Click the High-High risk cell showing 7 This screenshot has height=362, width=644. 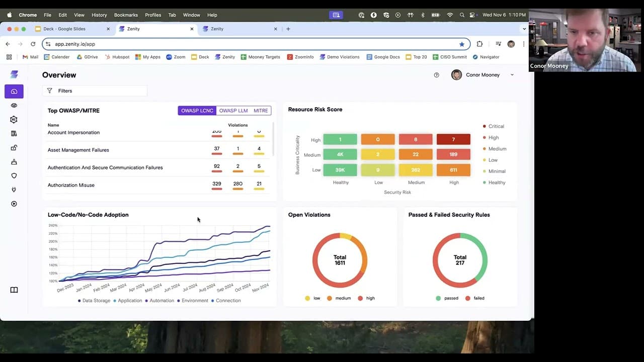point(453,139)
